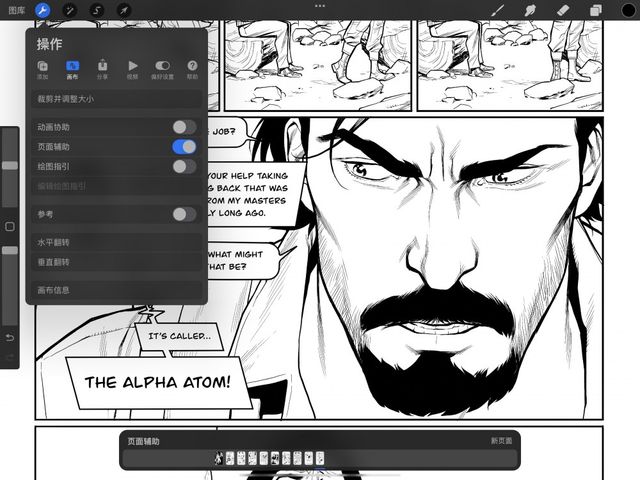The height and width of the screenshot is (480, 640).
Task: Choose 水平翻转 flip horizontal
Action: coord(117,242)
